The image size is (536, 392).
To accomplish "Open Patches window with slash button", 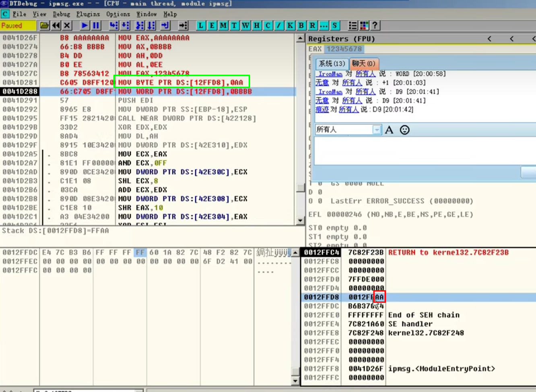I will 279,25.
